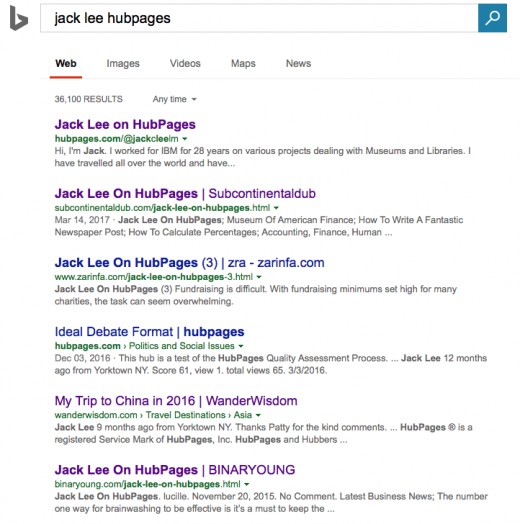The height and width of the screenshot is (524, 520).
Task: Open the Maps tab
Action: 243,63
